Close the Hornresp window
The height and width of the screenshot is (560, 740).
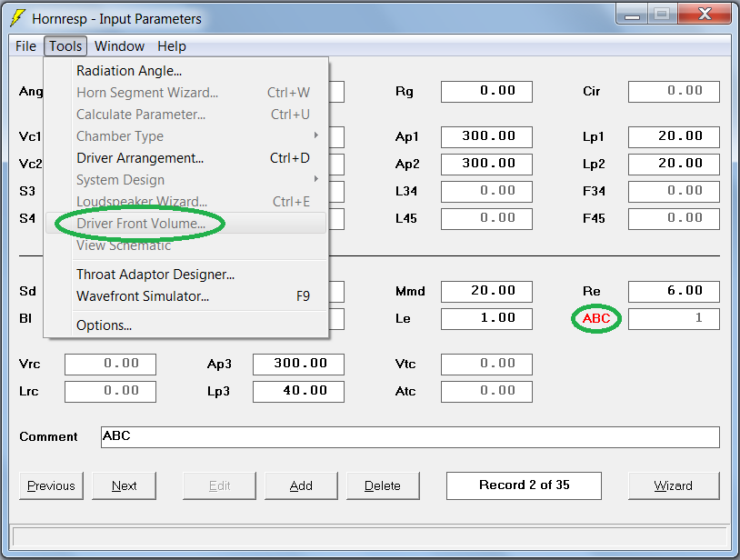(705, 15)
